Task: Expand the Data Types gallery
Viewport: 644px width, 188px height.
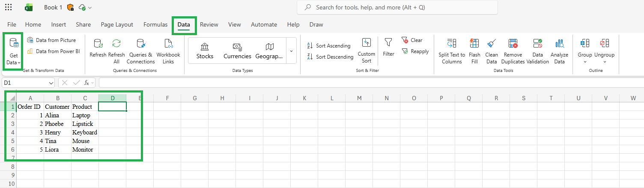Action: pos(291,51)
